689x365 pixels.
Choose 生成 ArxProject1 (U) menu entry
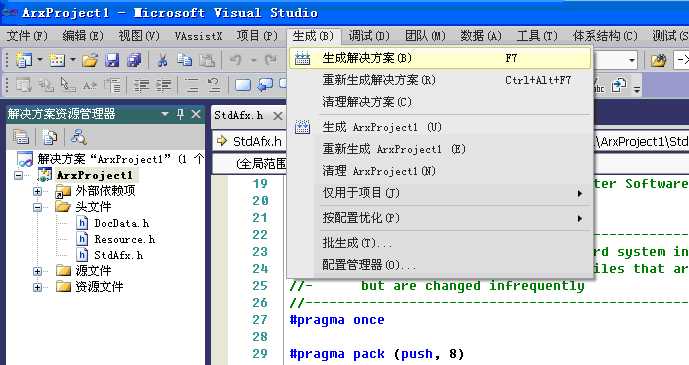pos(440,127)
